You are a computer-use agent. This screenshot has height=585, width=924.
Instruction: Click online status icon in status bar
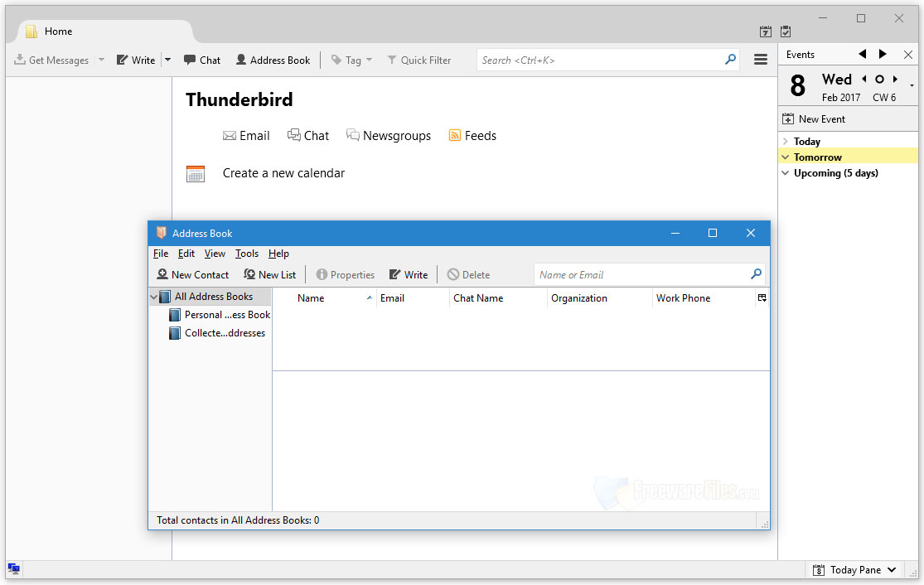(13, 569)
